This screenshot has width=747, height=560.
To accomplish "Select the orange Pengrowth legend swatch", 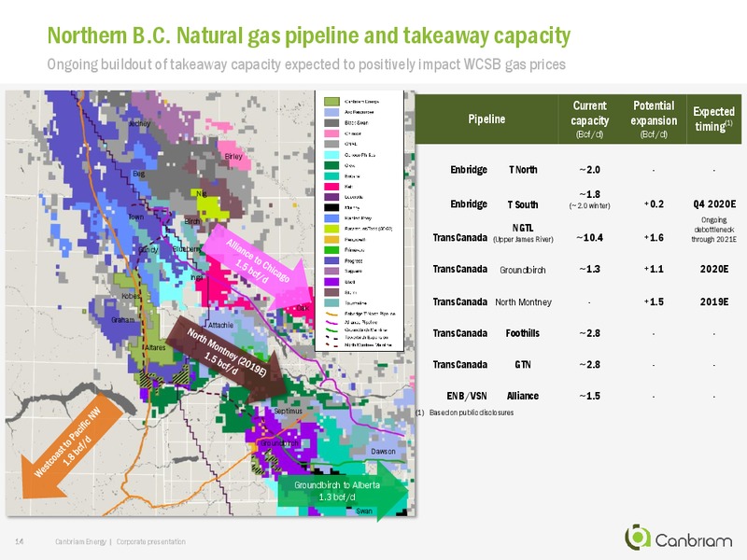I will [x=331, y=239].
